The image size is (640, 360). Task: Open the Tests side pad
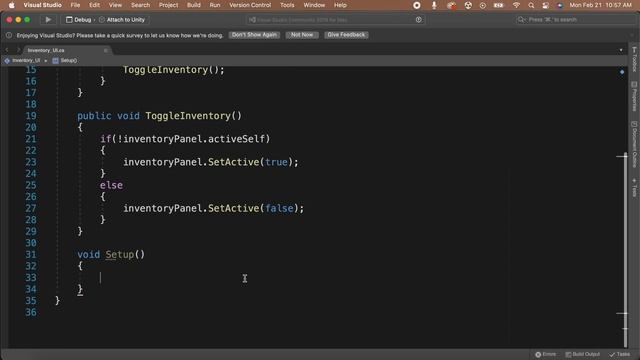[x=634, y=187]
